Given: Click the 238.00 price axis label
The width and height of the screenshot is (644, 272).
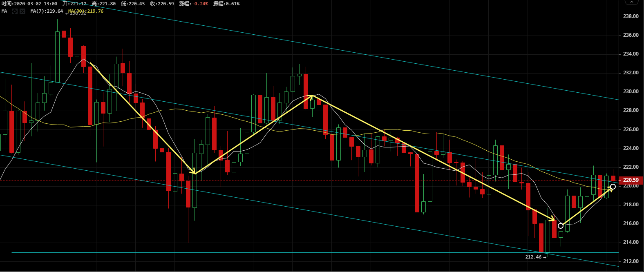Looking at the screenshot, I should [x=631, y=16].
